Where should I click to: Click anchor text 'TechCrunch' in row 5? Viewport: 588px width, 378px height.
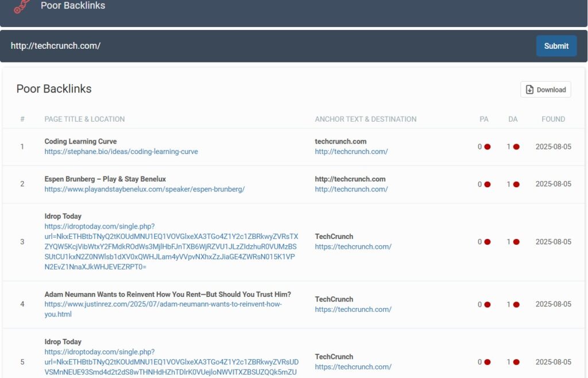tap(334, 357)
